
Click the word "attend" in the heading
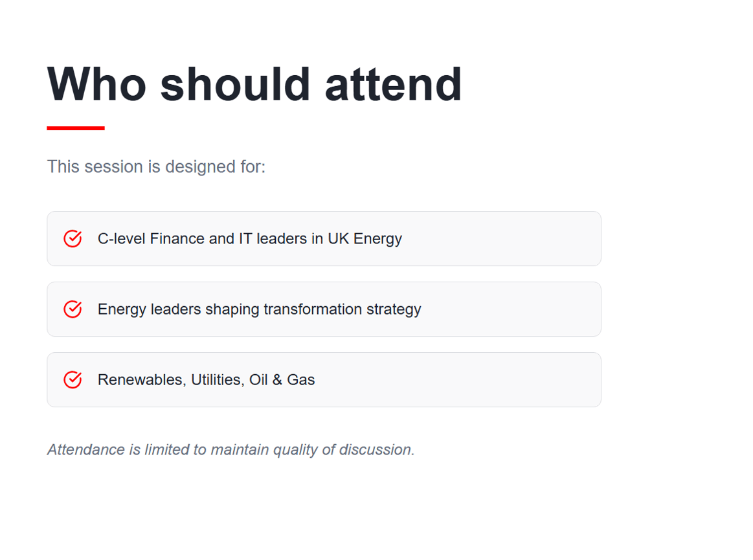tap(393, 84)
